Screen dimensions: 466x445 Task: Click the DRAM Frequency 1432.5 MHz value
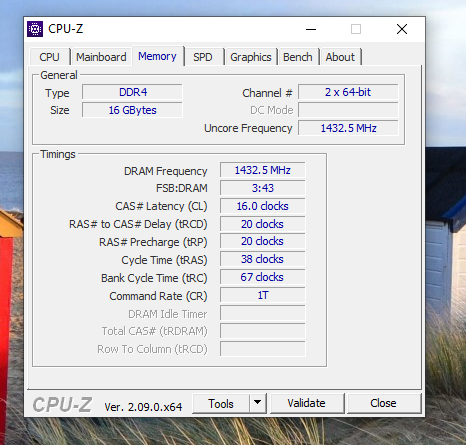coord(263,170)
